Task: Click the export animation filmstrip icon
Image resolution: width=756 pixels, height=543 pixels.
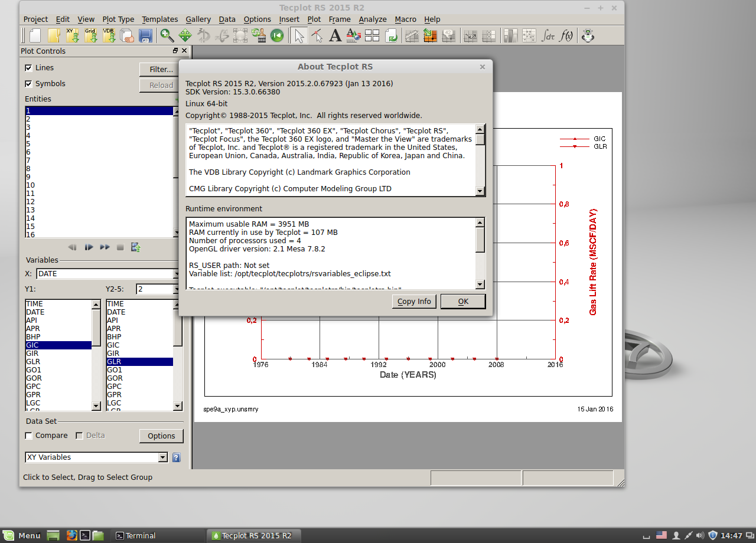Action: (x=135, y=247)
